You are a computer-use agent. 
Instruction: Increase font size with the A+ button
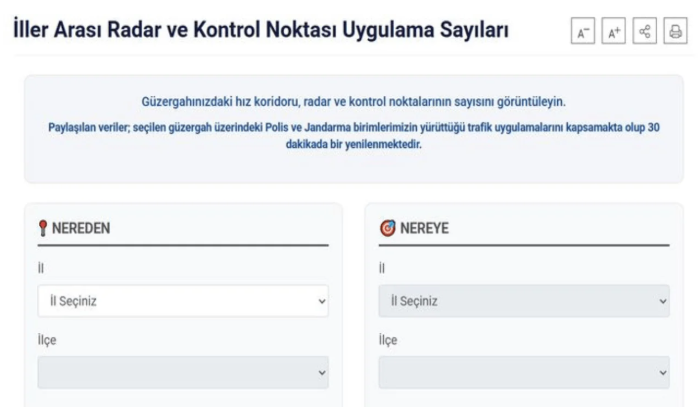(x=614, y=32)
